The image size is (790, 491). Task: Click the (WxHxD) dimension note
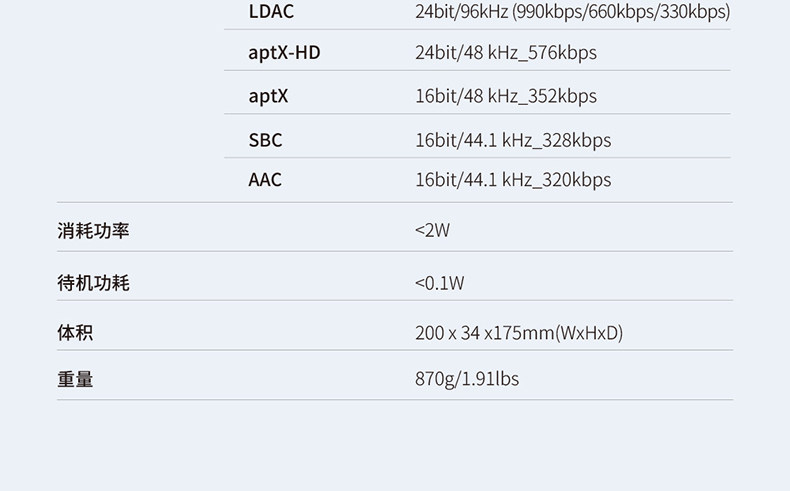click(x=589, y=332)
